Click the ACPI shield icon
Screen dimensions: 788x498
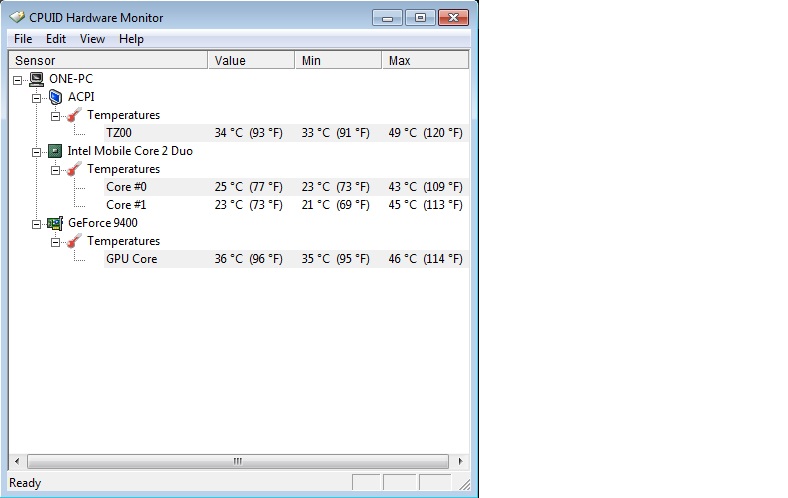coord(55,97)
